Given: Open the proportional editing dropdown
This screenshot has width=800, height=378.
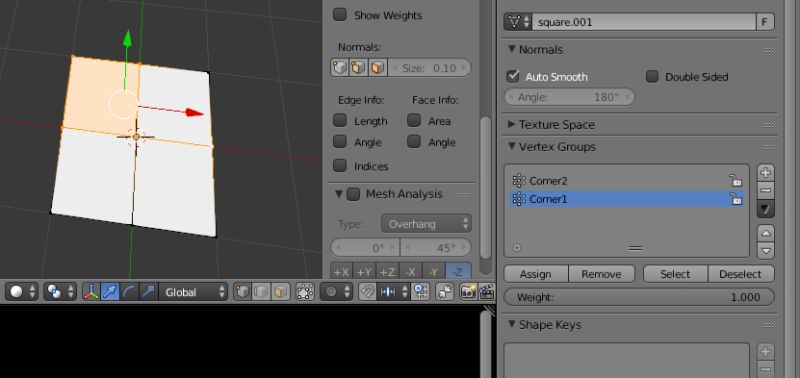Looking at the screenshot, I should coord(336,292).
